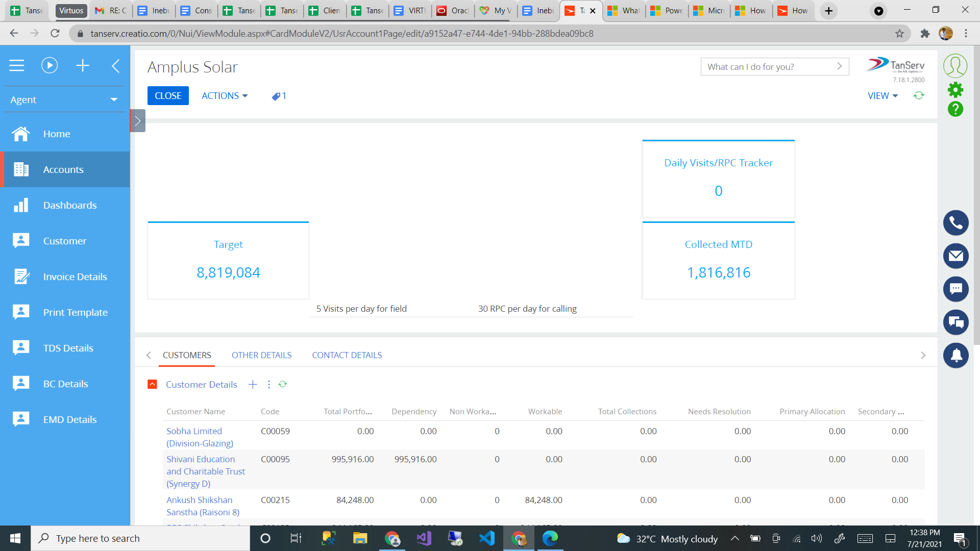Open Customer Details more options menu

click(269, 384)
